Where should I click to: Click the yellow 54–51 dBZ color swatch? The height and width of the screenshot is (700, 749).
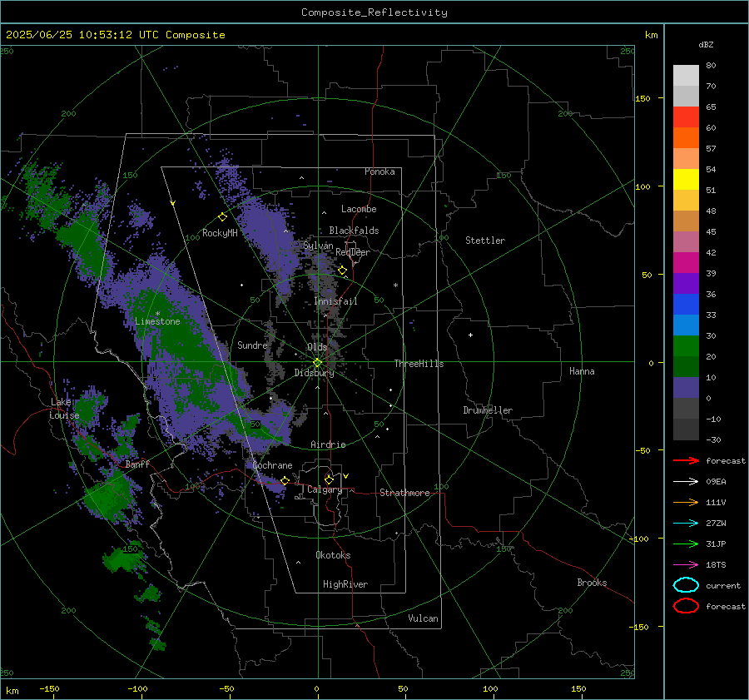[686, 179]
